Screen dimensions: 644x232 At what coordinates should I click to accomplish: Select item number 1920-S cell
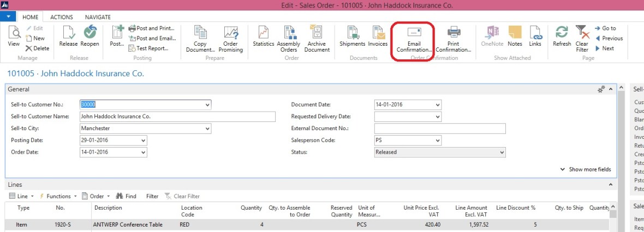click(62, 224)
